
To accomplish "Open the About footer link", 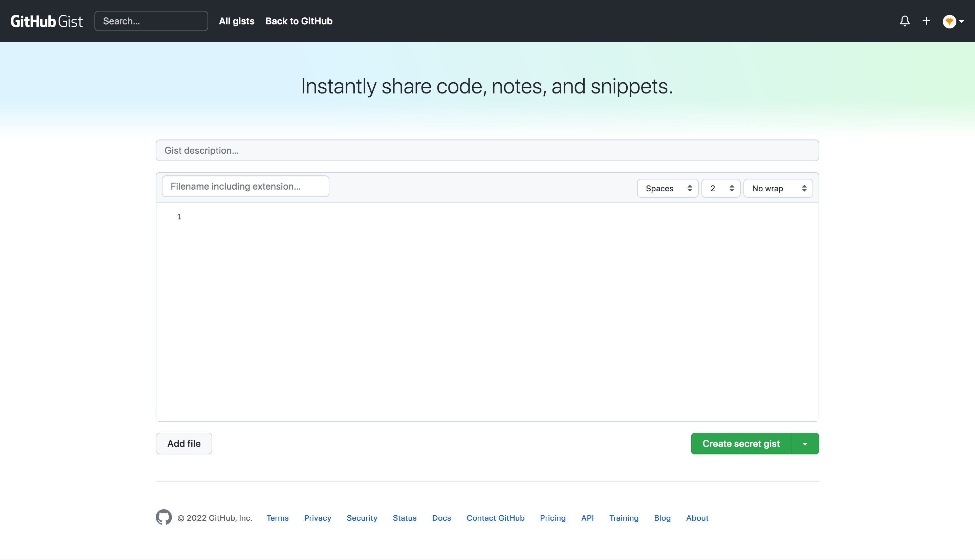I will click(x=697, y=518).
